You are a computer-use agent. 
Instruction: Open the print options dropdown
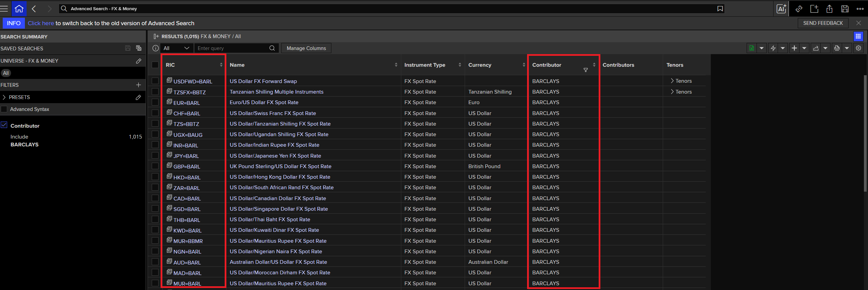[847, 48]
